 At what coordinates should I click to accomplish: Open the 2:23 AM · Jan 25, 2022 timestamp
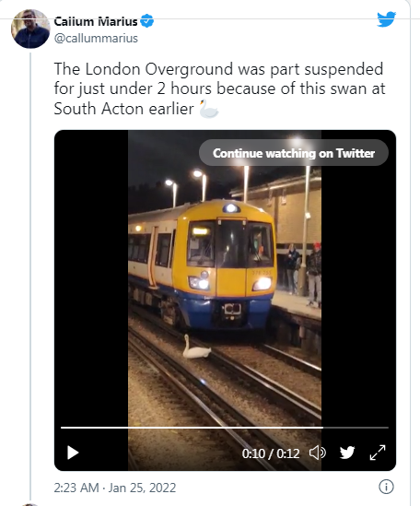[x=115, y=488]
